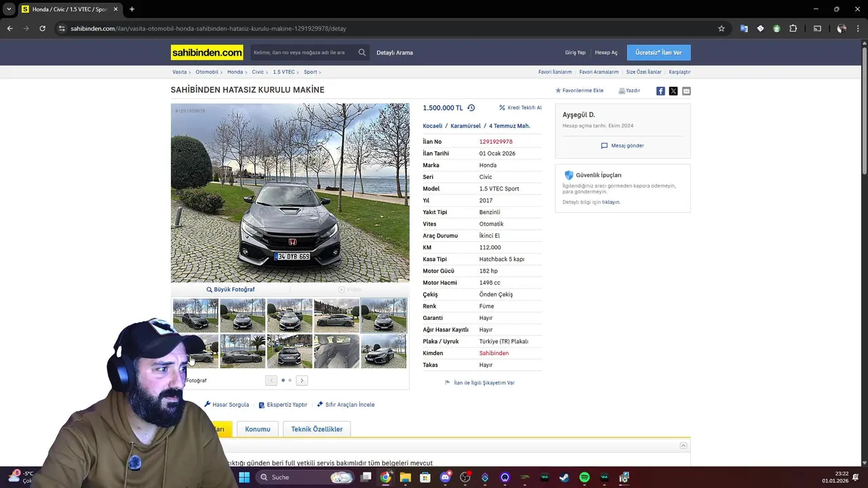
Task: Share listing on X
Action: [673, 91]
